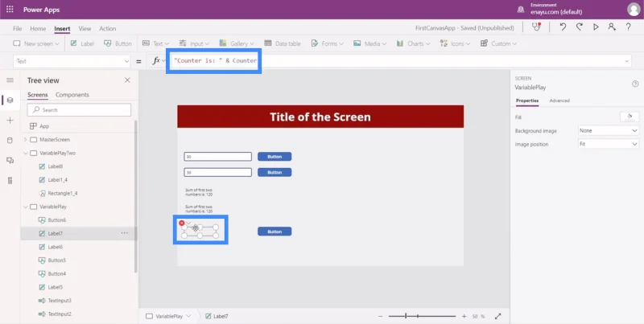Expand the formula bar chevron

pyautogui.click(x=627, y=61)
